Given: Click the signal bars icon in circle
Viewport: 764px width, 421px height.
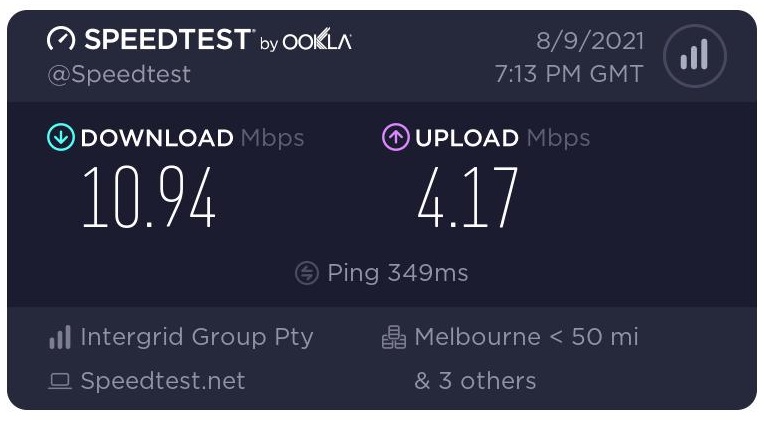Looking at the screenshot, I should tap(694, 56).
